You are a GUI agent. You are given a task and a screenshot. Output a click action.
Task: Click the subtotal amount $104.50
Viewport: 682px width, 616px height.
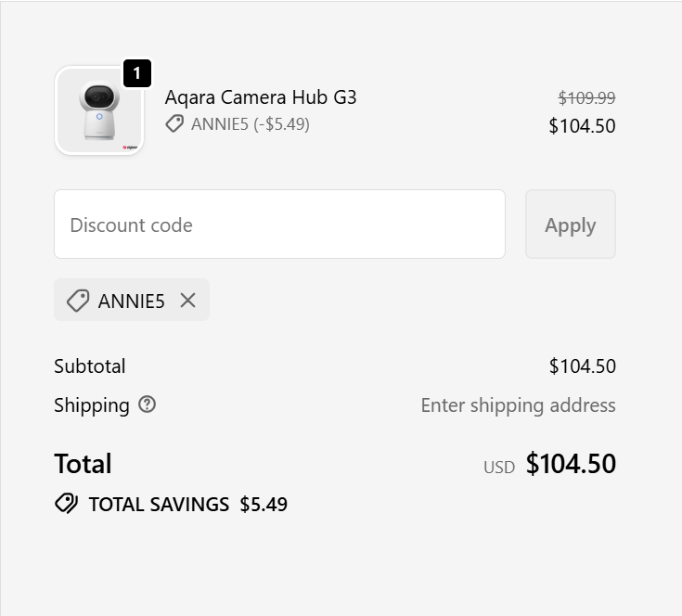point(582,366)
